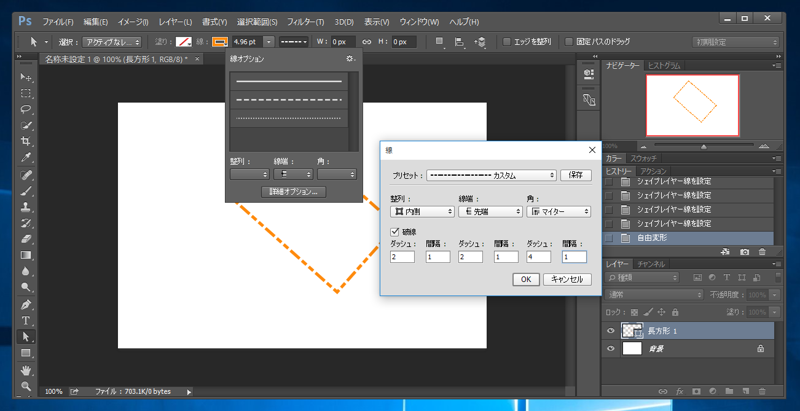Select the Gradient tool

coord(26,255)
